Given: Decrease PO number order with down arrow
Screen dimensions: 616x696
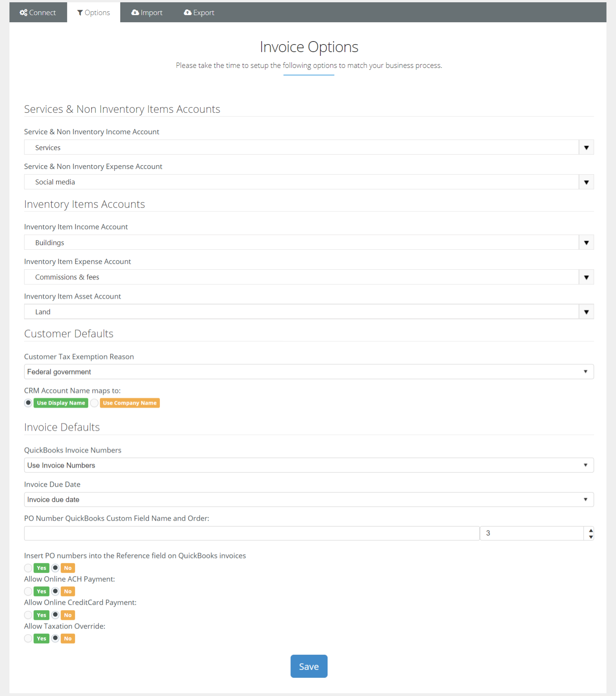Looking at the screenshot, I should pyautogui.click(x=590, y=537).
